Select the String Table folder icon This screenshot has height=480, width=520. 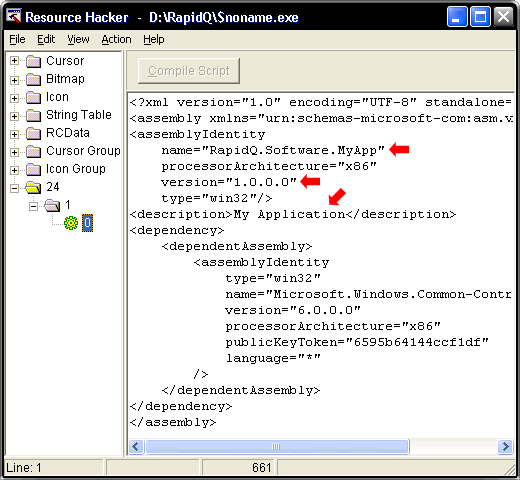point(33,115)
